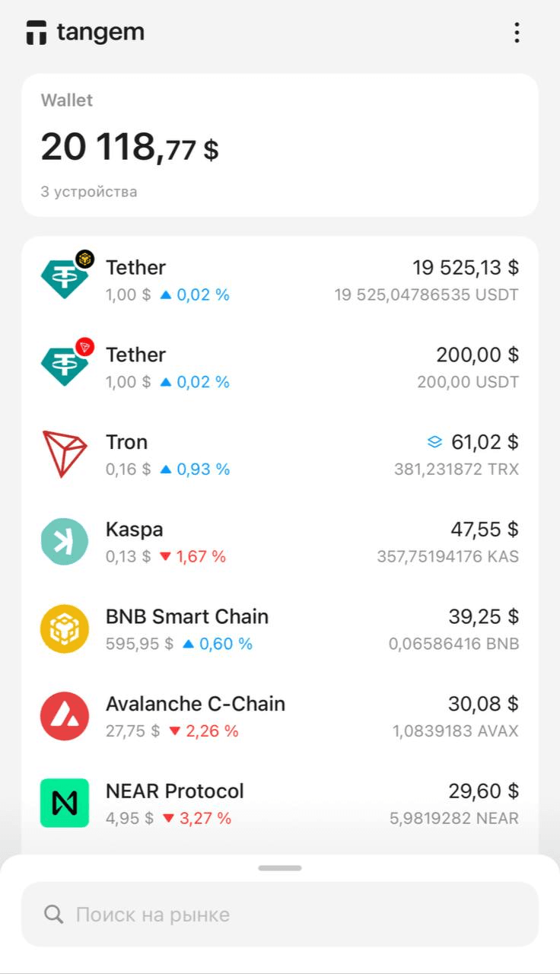Open the red Tron coin icon
Image resolution: width=560 pixels, height=974 pixels.
pos(65,454)
